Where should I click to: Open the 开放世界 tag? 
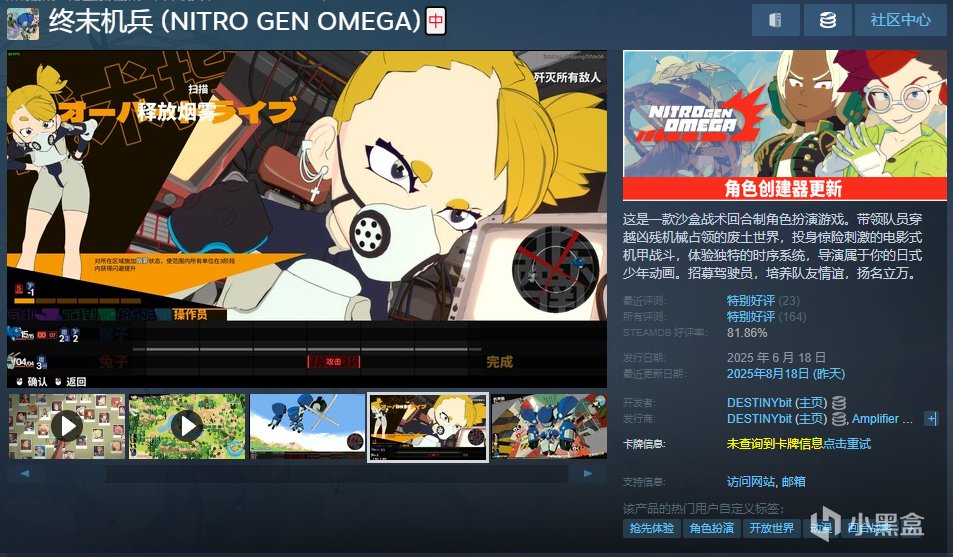771,528
